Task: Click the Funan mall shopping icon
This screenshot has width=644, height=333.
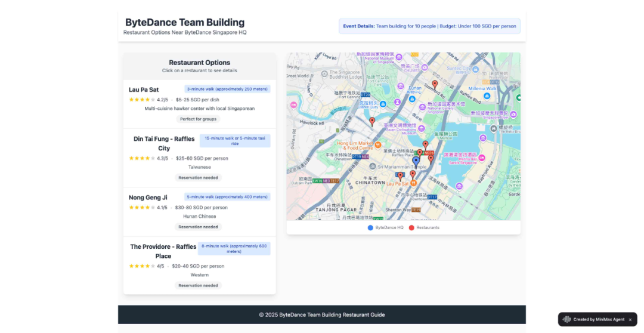Action: click(x=412, y=99)
